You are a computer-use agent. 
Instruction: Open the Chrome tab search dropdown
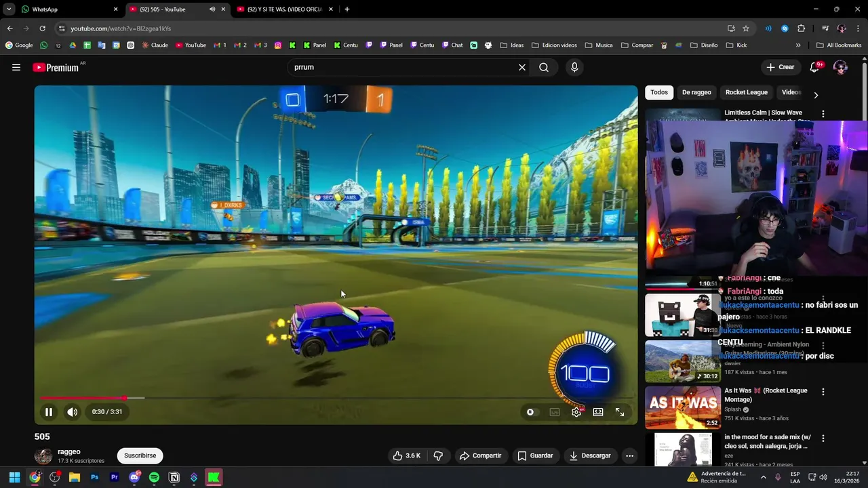pos(9,9)
